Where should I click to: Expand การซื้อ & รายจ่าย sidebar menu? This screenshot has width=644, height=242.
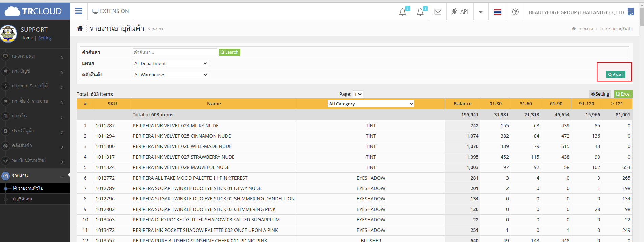pyautogui.click(x=35, y=101)
